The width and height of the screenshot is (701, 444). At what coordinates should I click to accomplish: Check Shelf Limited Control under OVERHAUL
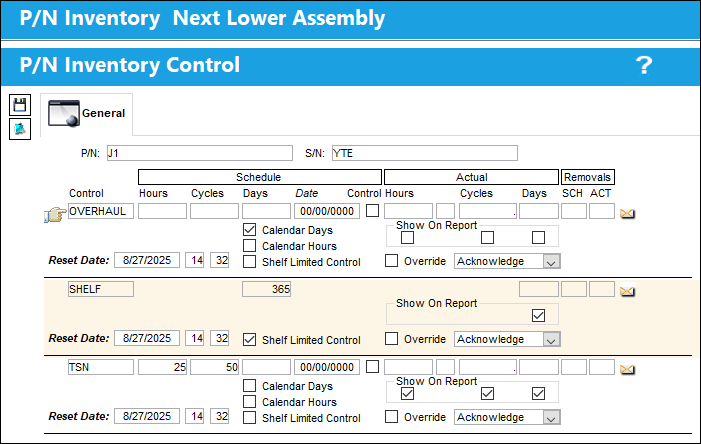coord(249,261)
